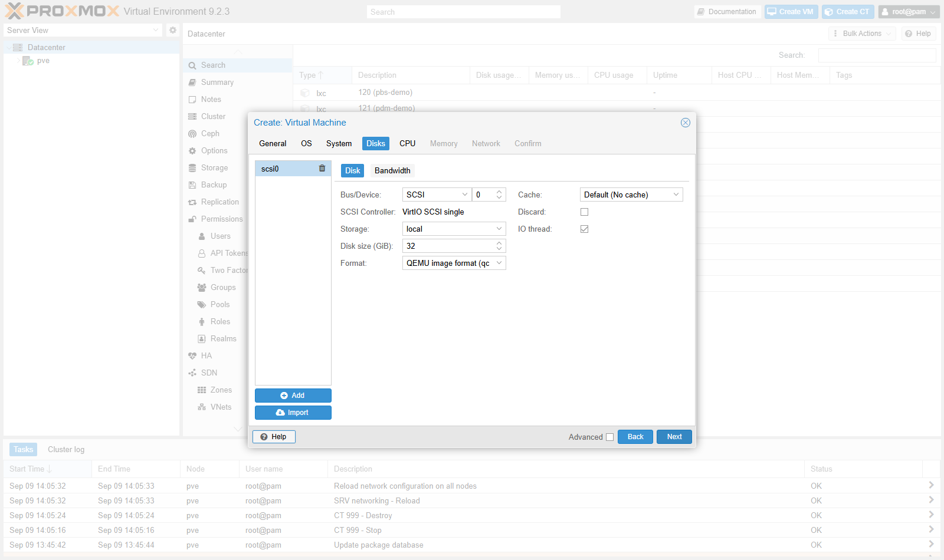Switch to the System wizard tab
The image size is (944, 560).
339,143
